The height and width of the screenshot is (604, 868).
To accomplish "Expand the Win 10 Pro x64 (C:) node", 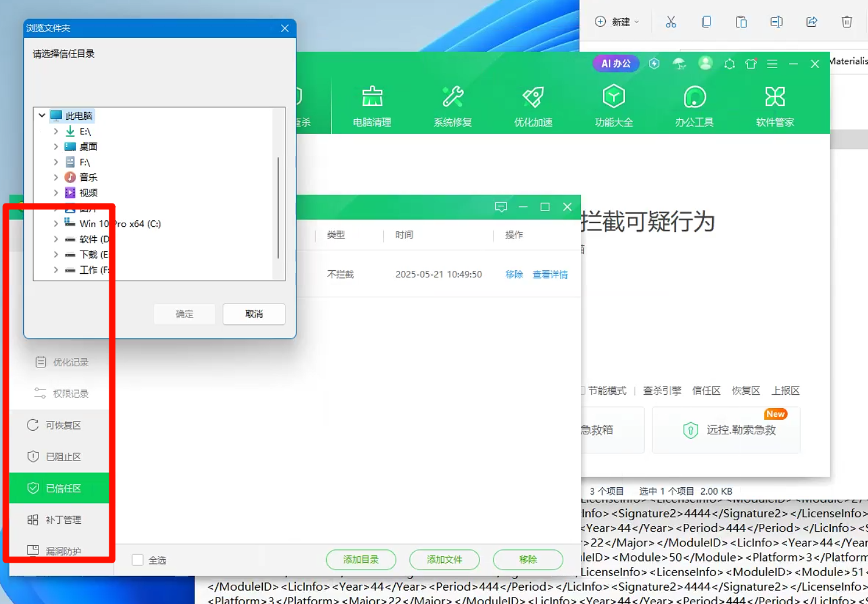I will click(56, 224).
